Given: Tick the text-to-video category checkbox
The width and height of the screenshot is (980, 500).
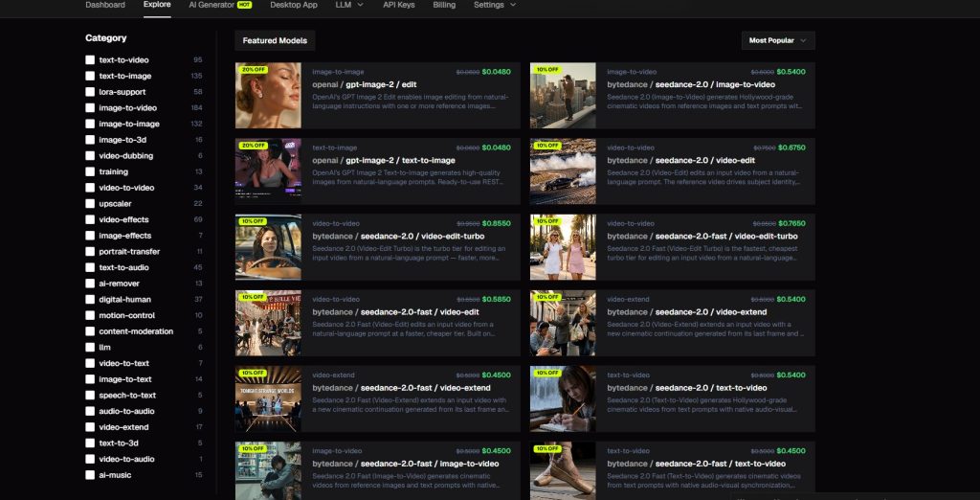Looking at the screenshot, I should (90, 60).
